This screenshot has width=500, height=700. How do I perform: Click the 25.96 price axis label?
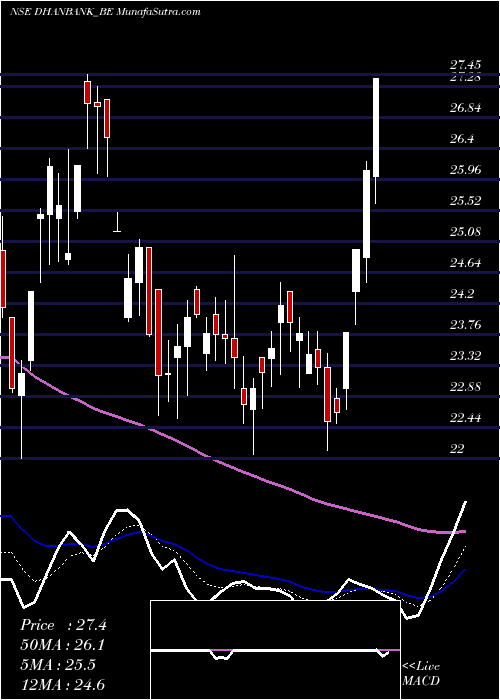[x=466, y=170]
